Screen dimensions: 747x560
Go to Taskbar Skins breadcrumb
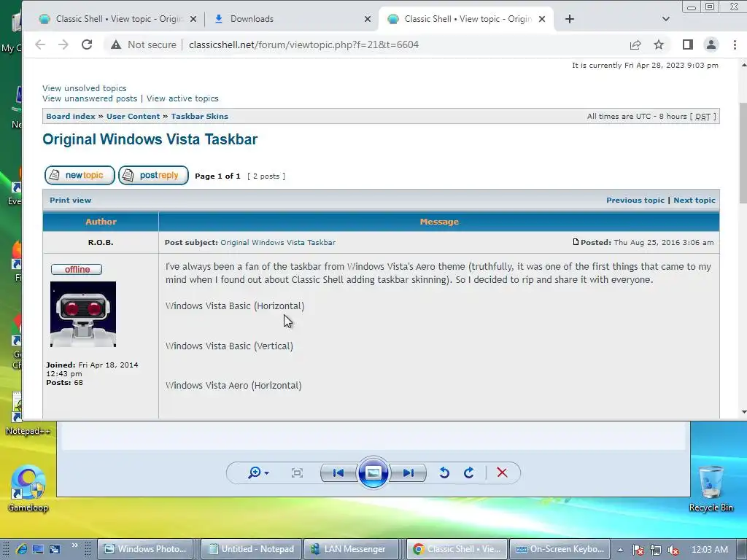[200, 116]
